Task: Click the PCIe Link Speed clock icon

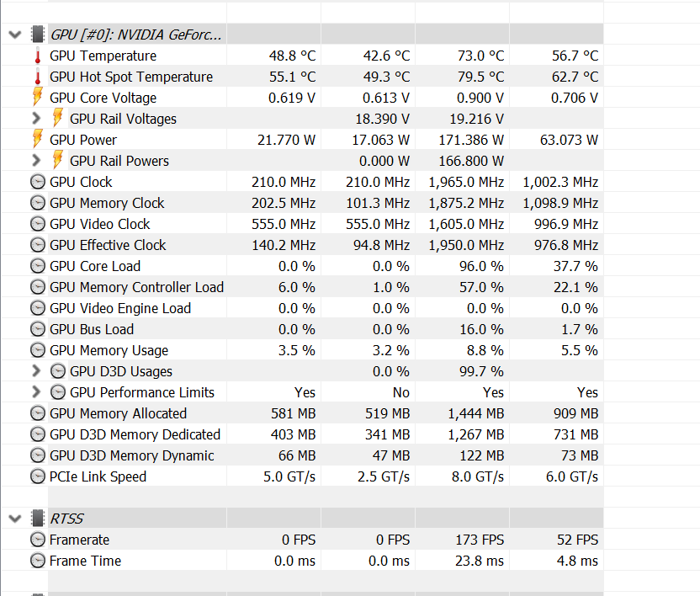Action: (x=38, y=476)
